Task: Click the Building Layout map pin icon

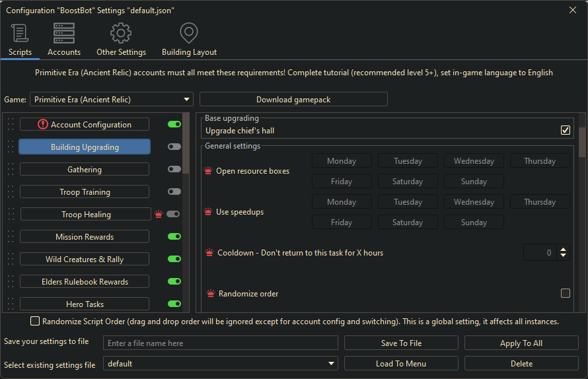Action: tap(189, 33)
